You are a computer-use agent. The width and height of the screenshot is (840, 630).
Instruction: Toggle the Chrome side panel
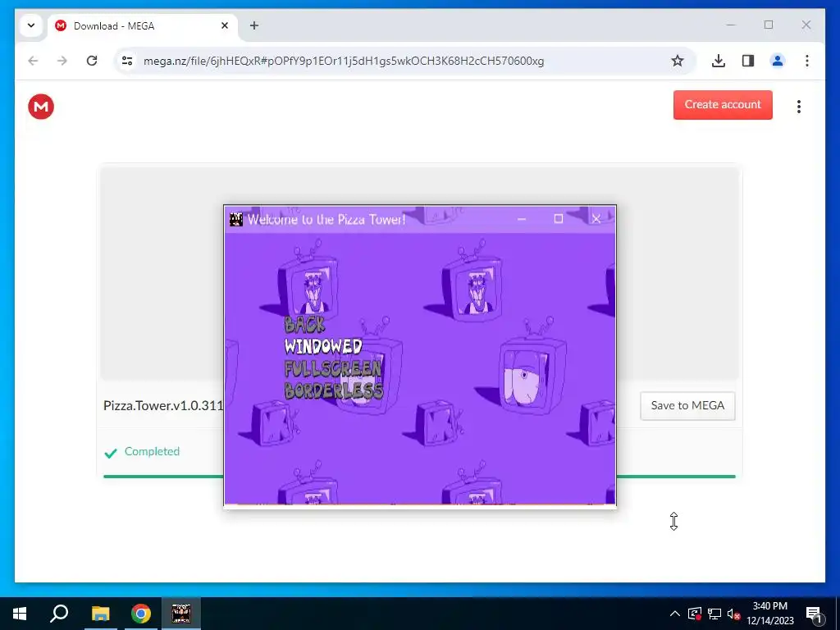(x=748, y=61)
